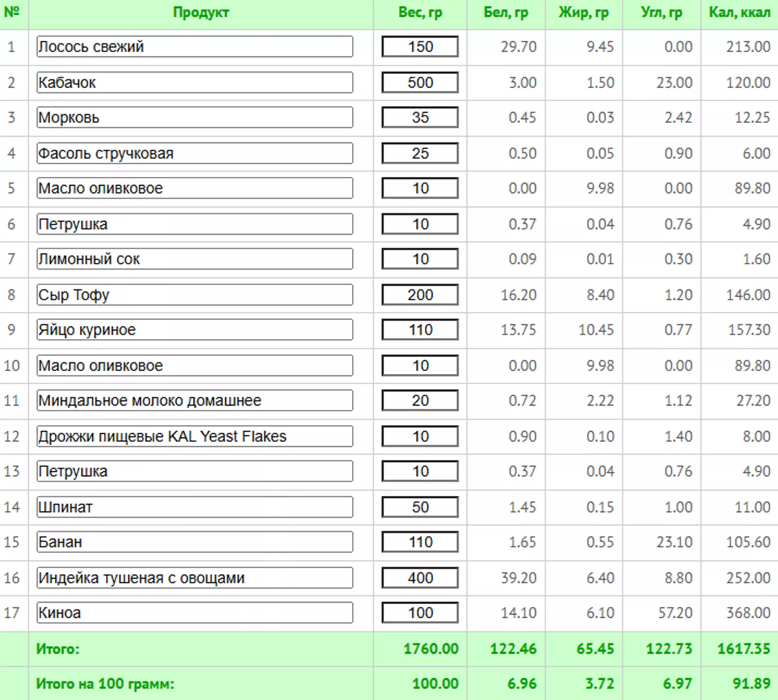Click the Миндальное молоко домашнее field
This screenshot has height=700, width=778.
tap(194, 400)
